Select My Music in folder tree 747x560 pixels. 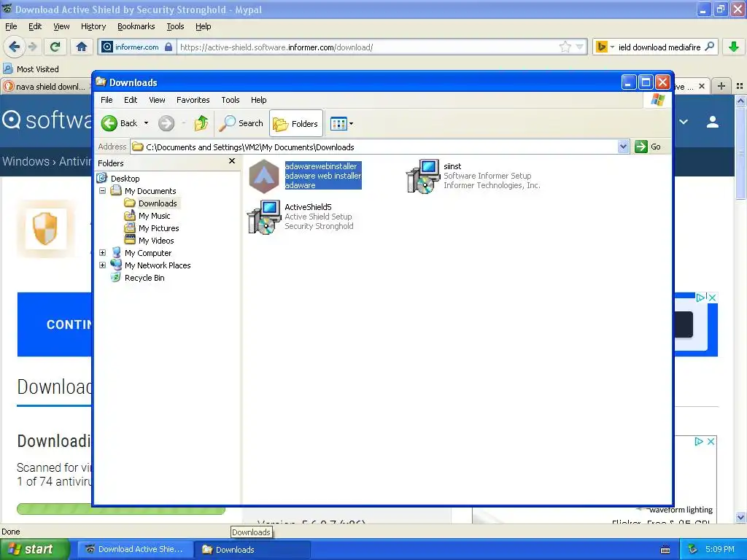click(154, 216)
